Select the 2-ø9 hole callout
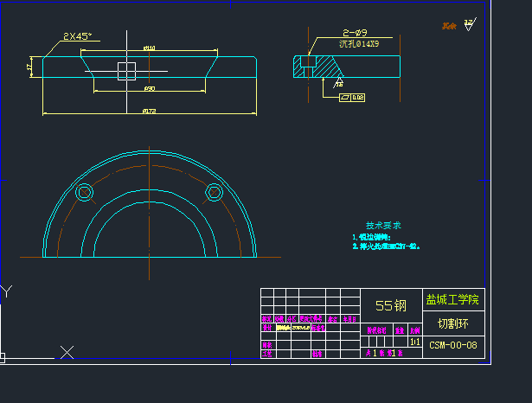The width and height of the screenshot is (532, 403). pyautogui.click(x=355, y=33)
